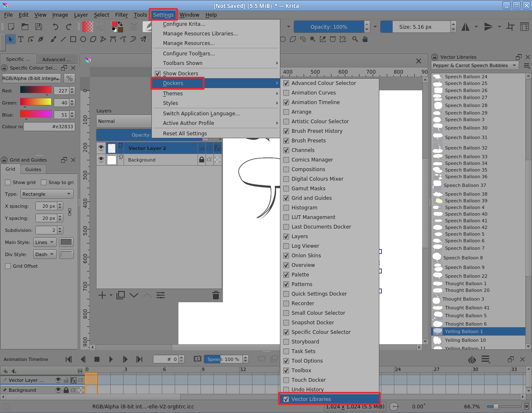Click the Red channel colour slider
The width and height of the screenshot is (532, 413).
point(36,90)
